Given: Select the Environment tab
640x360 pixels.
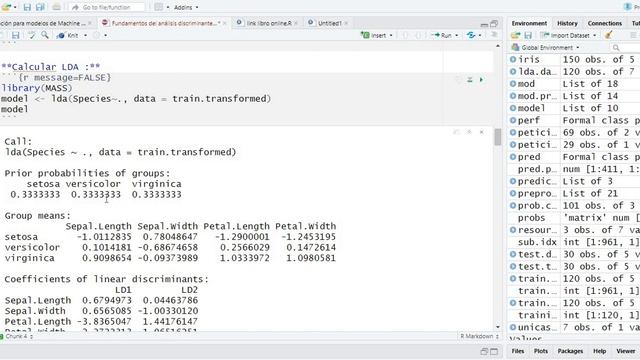Looking at the screenshot, I should point(529,23).
